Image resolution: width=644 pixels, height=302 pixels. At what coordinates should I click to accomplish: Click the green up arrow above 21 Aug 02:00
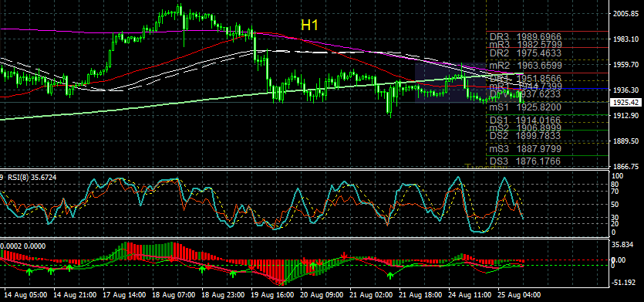click(x=390, y=275)
